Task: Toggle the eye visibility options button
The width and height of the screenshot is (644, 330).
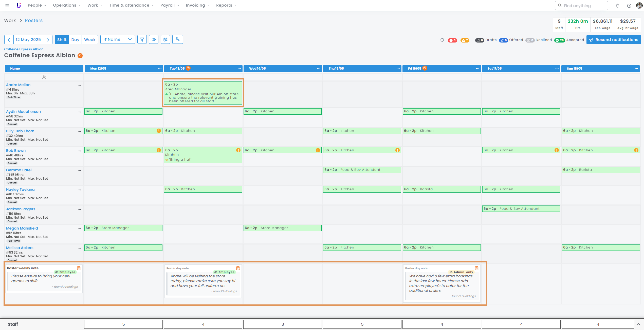Action: [154, 39]
